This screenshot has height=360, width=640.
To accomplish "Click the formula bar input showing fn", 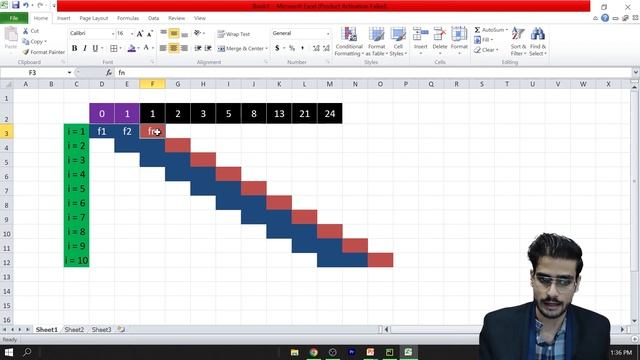I will (373, 73).
